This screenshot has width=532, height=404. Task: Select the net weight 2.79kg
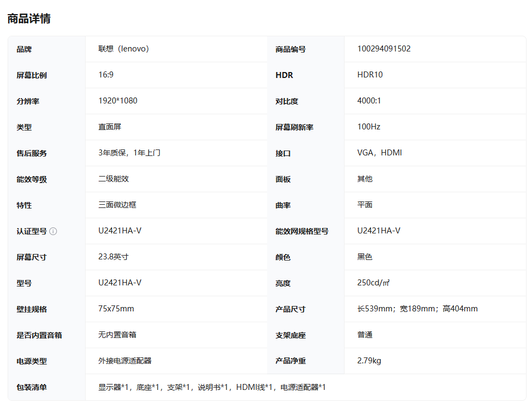pyautogui.click(x=367, y=361)
